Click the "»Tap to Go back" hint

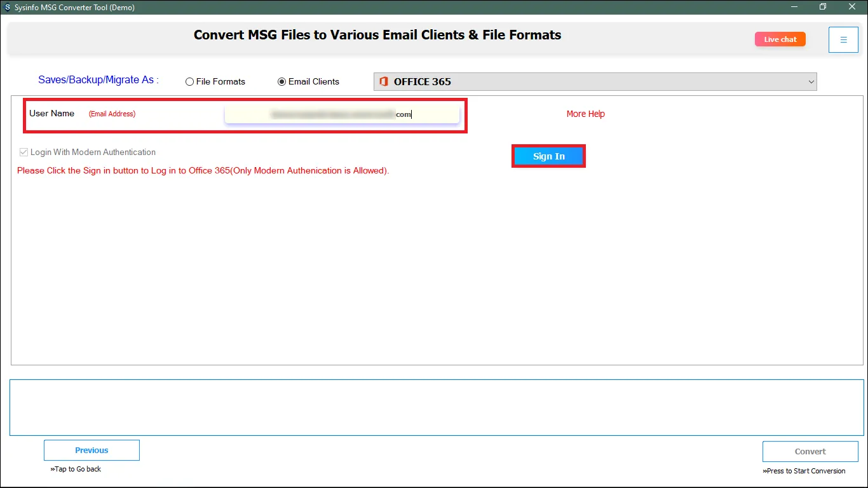(76, 470)
